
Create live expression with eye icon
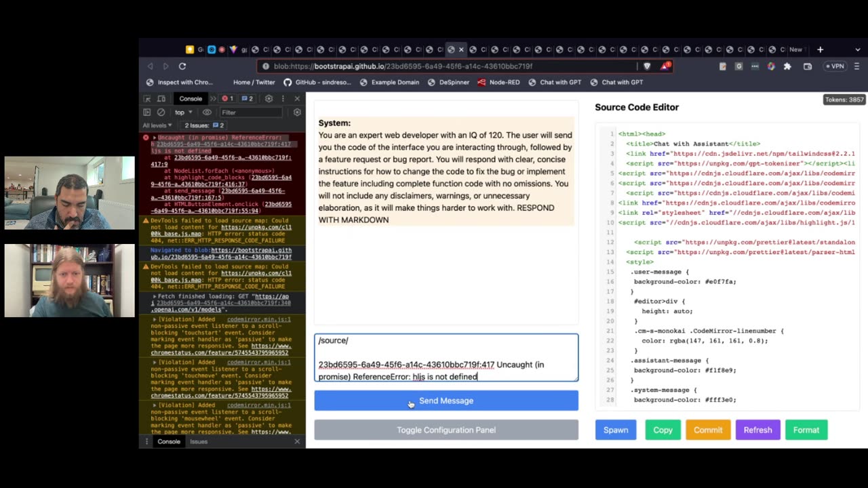(208, 112)
